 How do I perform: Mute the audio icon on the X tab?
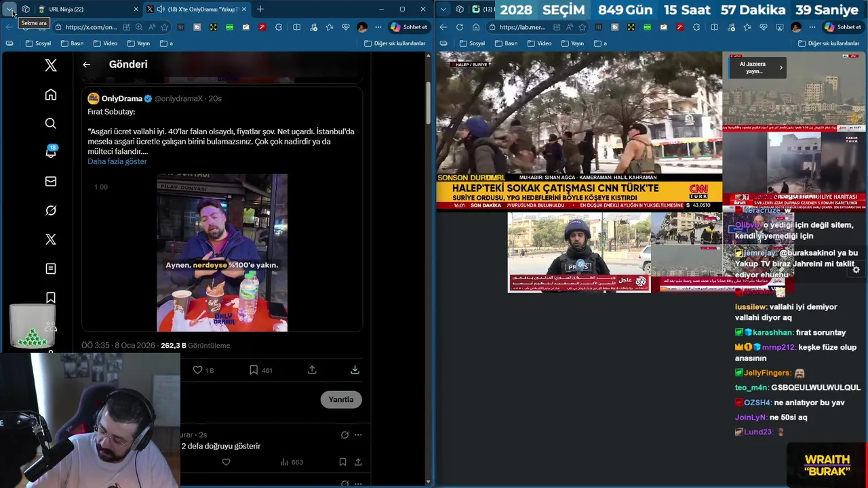point(160,9)
